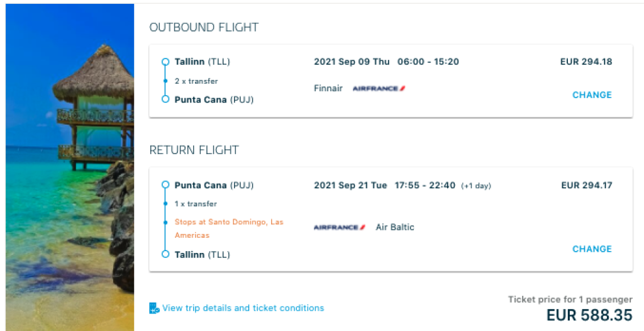Click the '1 x transfer' return info
This screenshot has width=644, height=331.
pyautogui.click(x=196, y=204)
